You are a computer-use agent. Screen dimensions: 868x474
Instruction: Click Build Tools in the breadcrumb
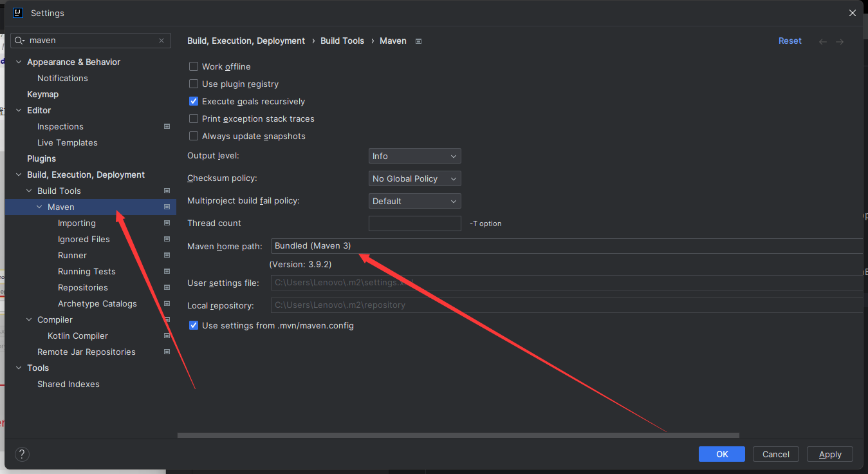point(342,41)
